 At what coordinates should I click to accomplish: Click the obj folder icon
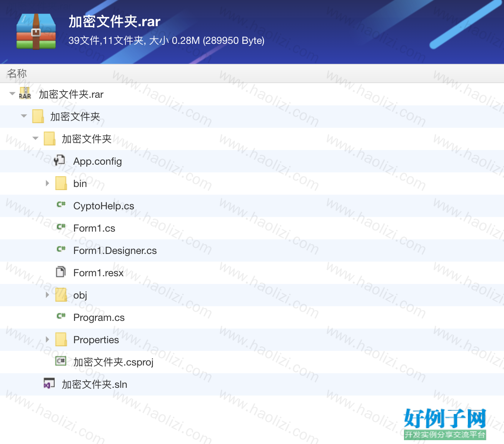tap(61, 295)
